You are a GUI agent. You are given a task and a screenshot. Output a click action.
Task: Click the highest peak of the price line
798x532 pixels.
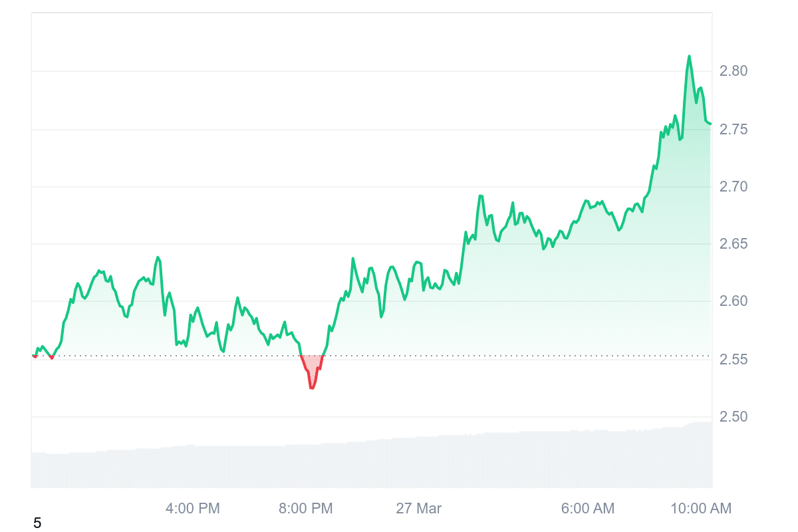click(x=689, y=57)
